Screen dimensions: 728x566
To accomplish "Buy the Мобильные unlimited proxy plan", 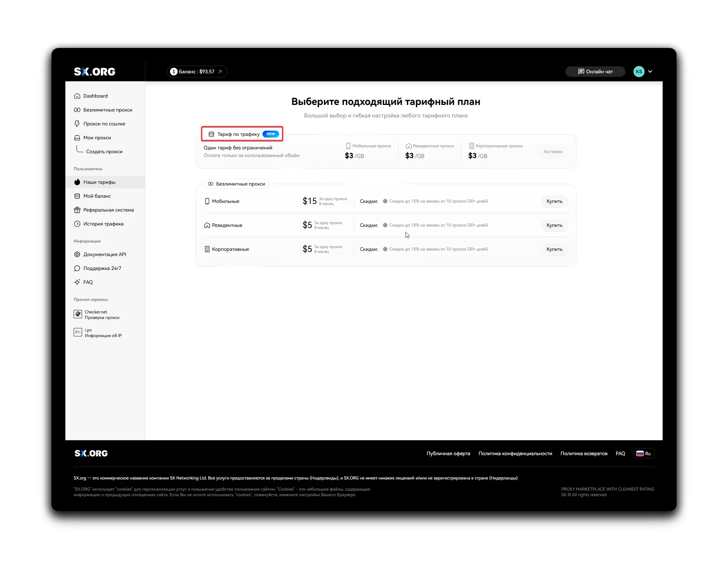I will pos(554,201).
